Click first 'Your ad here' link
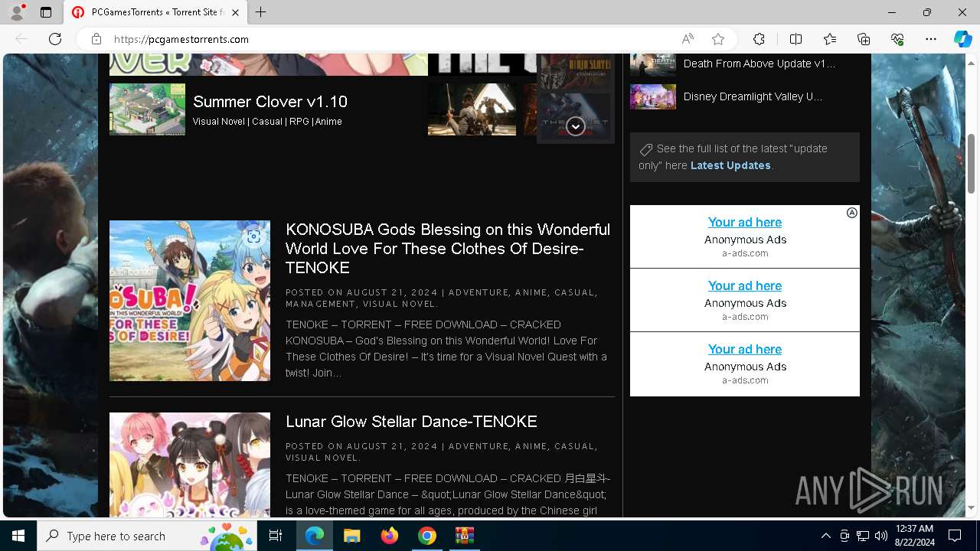Screen dimensions: 980x551 pos(745,222)
